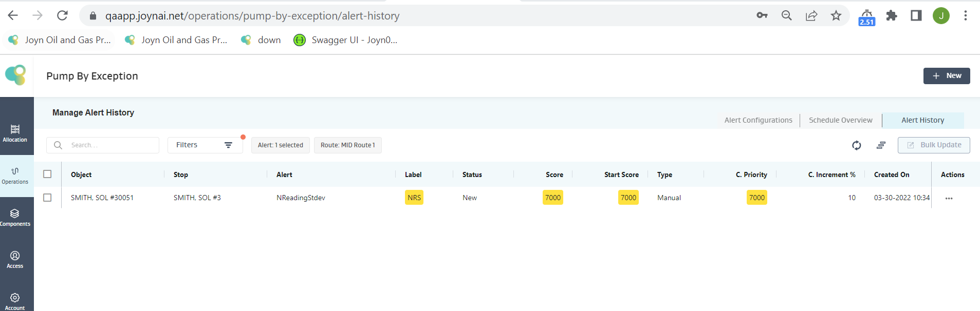Open the Operations sidebar section
This screenshot has width=980, height=311.
(15, 175)
